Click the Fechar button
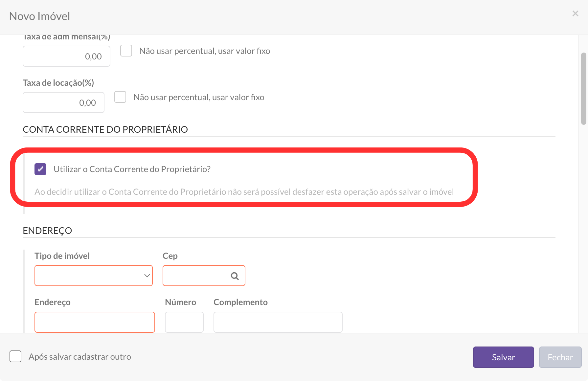588x381 pixels. pyautogui.click(x=560, y=357)
